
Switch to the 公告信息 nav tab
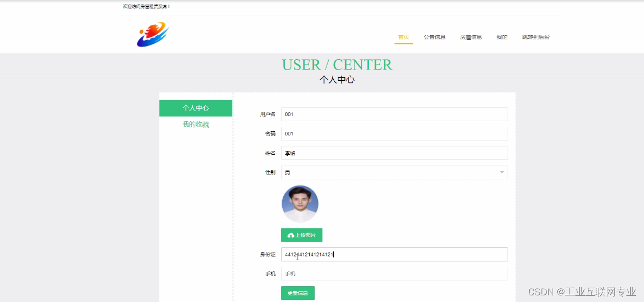click(434, 37)
